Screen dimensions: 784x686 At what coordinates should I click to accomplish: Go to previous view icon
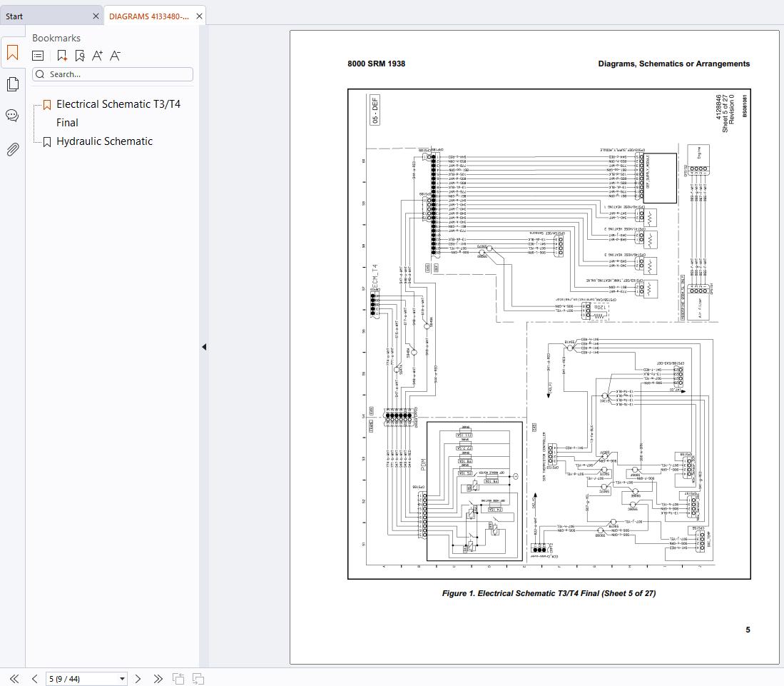point(178,678)
